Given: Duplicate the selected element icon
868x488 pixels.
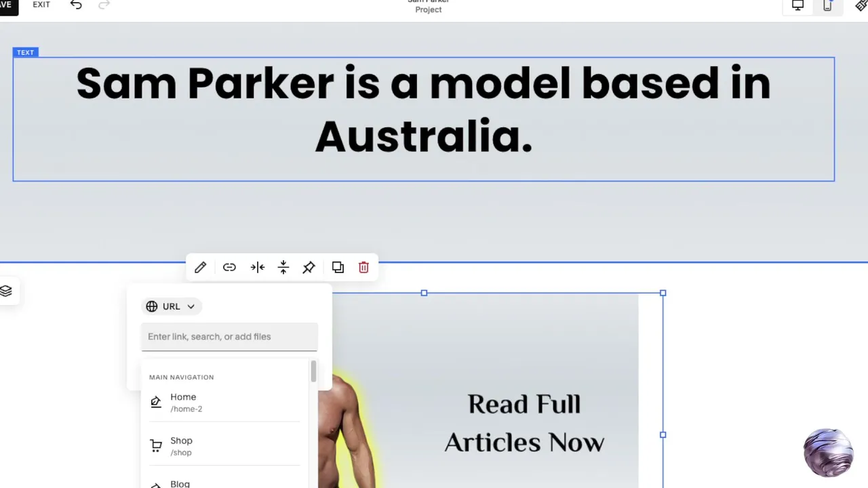Looking at the screenshot, I should point(338,268).
